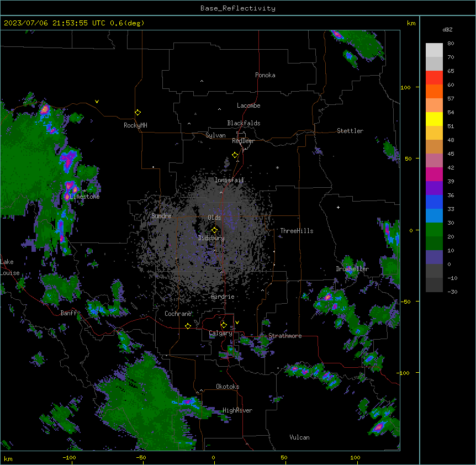Viewport: 476px width, 465px height.
Task: Click the Banff label
Action: (x=68, y=313)
